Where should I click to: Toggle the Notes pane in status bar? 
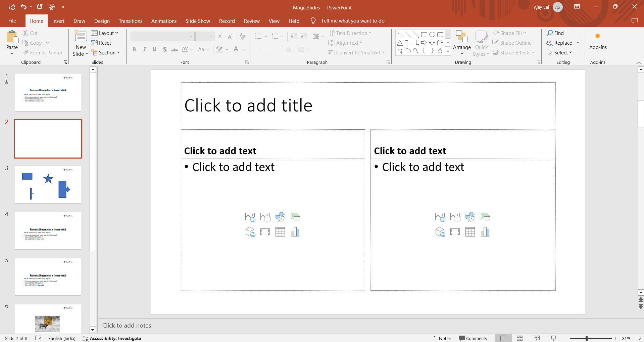(x=441, y=338)
